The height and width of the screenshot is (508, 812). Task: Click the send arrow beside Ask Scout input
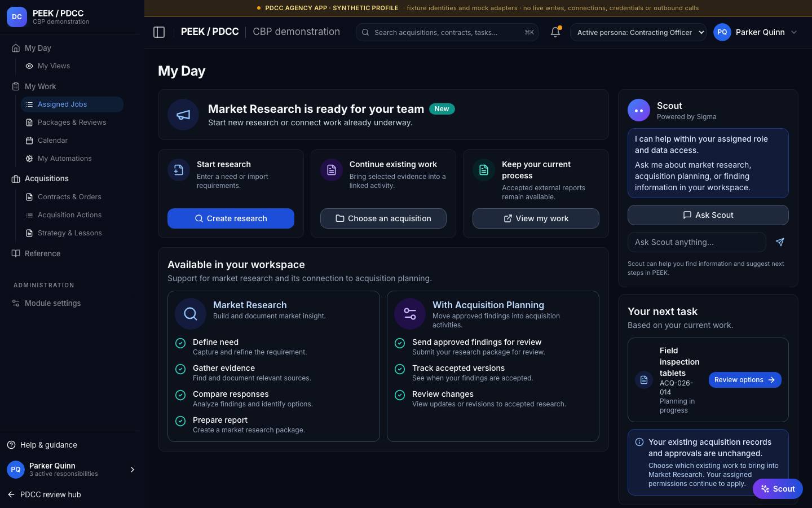pyautogui.click(x=780, y=242)
